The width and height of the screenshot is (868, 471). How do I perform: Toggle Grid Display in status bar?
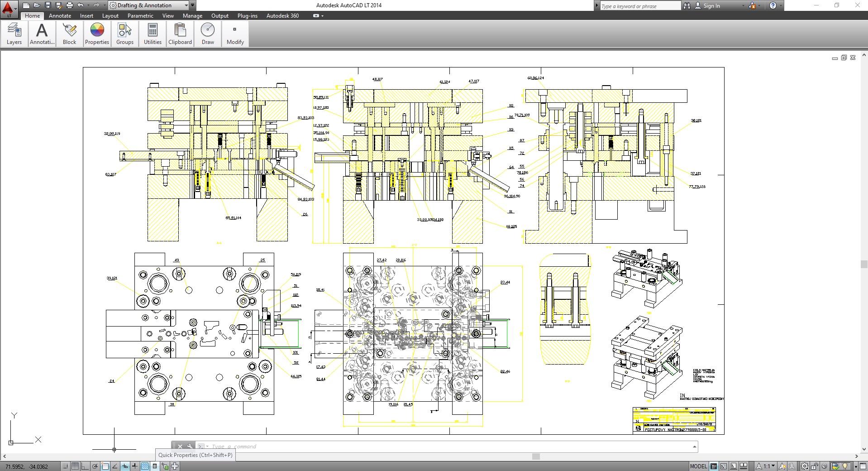tap(75, 466)
